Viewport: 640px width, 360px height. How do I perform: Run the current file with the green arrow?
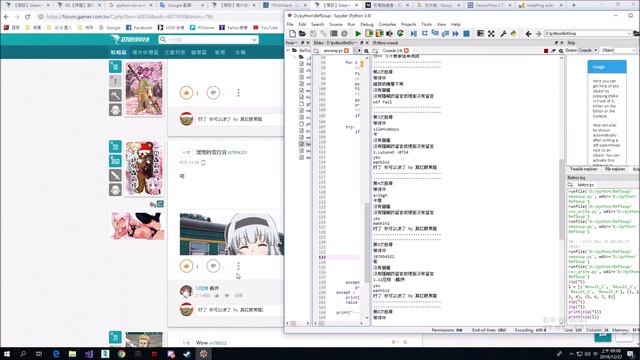coord(358,34)
